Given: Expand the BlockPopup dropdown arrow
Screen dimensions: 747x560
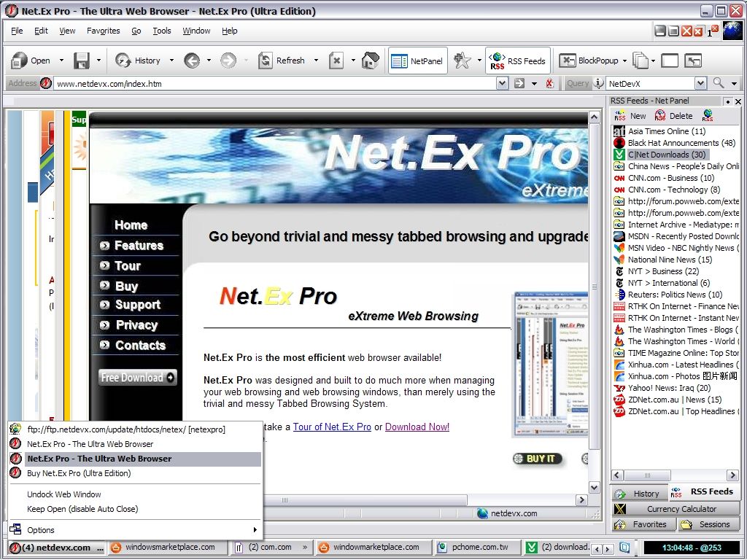Looking at the screenshot, I should [x=624, y=61].
